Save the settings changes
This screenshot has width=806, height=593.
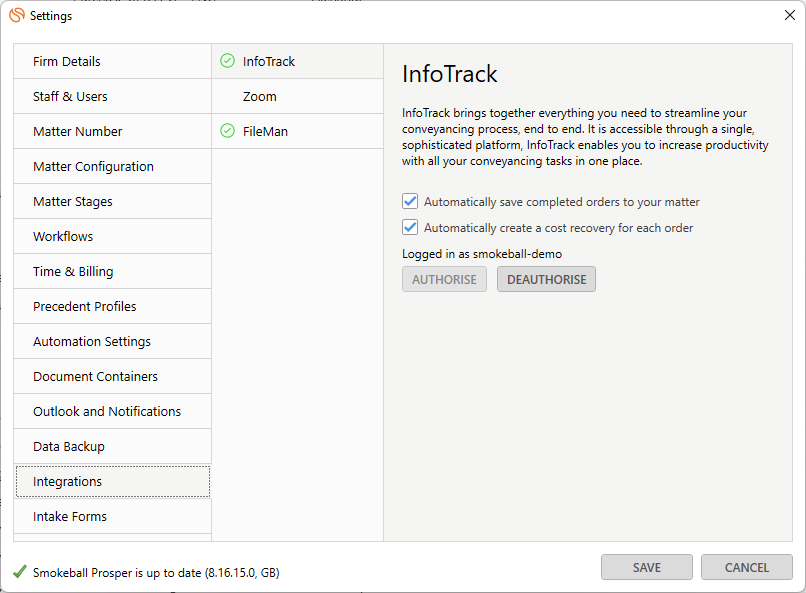click(x=646, y=567)
